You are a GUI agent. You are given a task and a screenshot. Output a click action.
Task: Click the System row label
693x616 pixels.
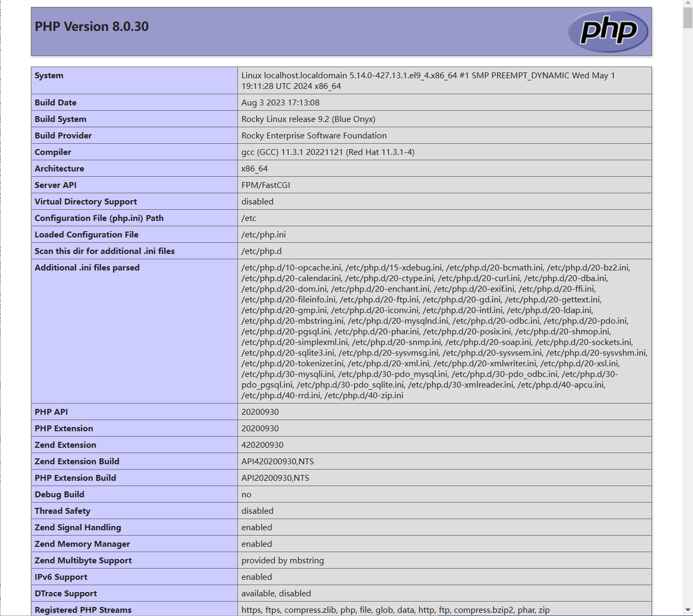49,76
